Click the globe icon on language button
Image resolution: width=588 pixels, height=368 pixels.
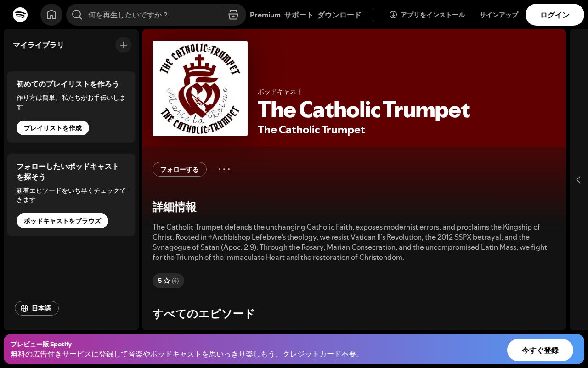click(25, 308)
